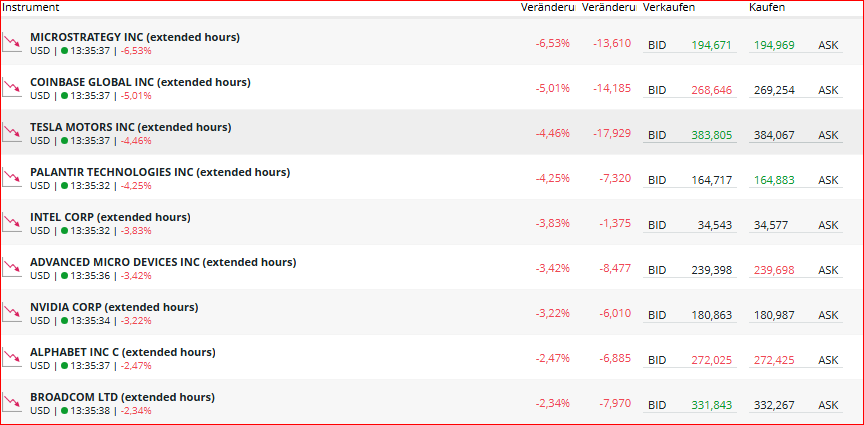Click the downtrend chart icon beside Tesla Motors

coord(12,133)
